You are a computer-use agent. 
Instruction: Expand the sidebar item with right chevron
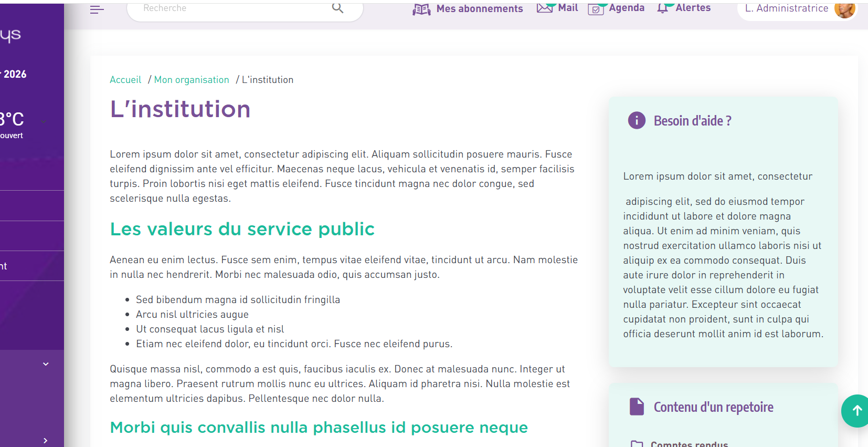pyautogui.click(x=46, y=440)
